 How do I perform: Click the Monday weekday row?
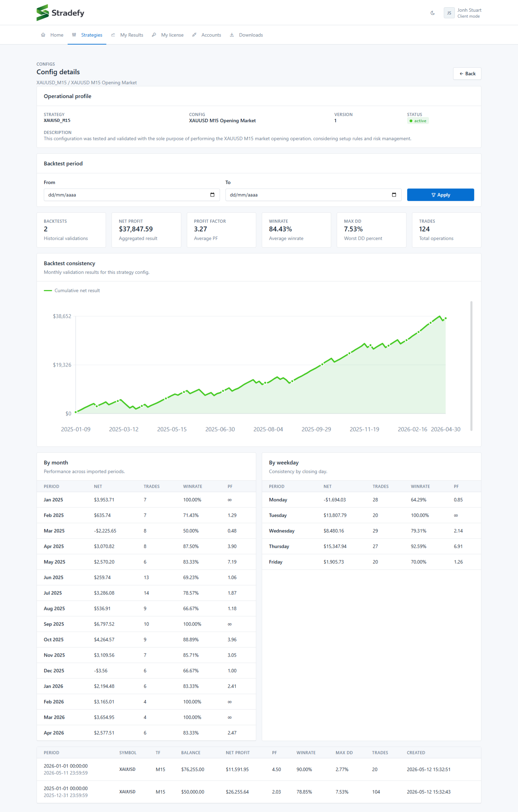click(x=372, y=500)
